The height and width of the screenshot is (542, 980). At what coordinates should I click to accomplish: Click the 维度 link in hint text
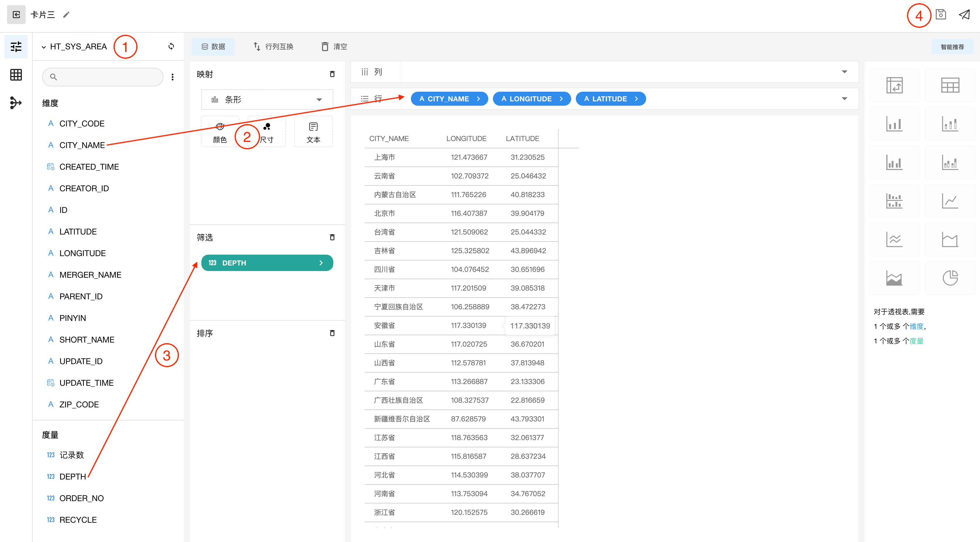coord(916,326)
